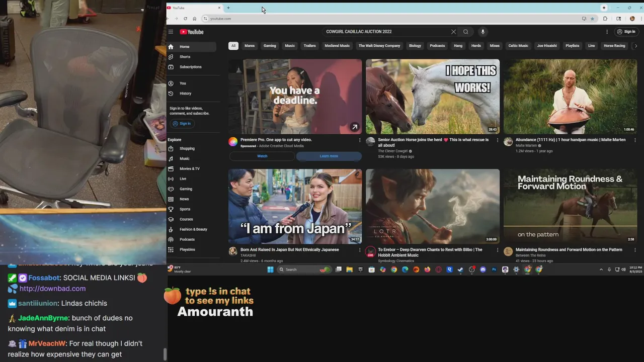Select the Gaming filter chip
This screenshot has width=644, height=362.
[270, 46]
